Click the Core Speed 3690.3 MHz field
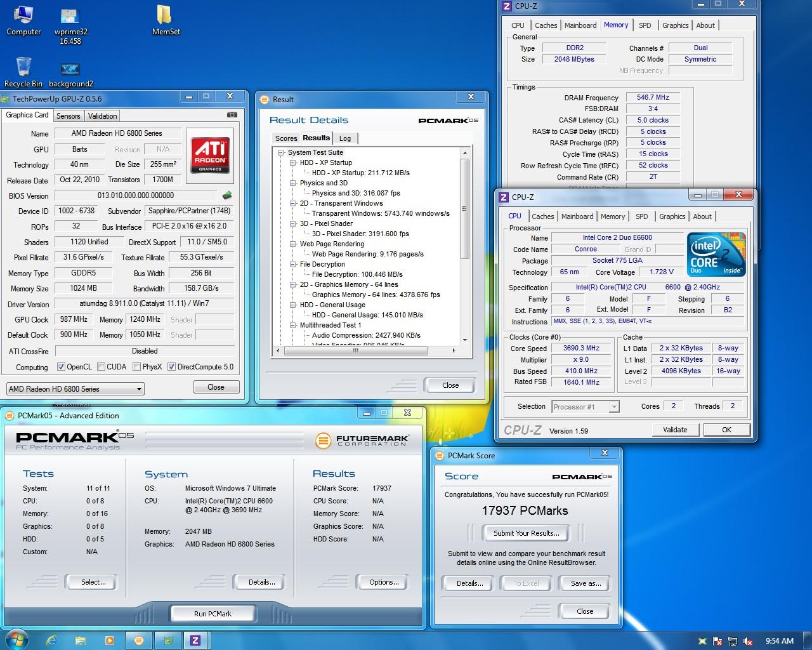The width and height of the screenshot is (812, 650). coord(582,348)
